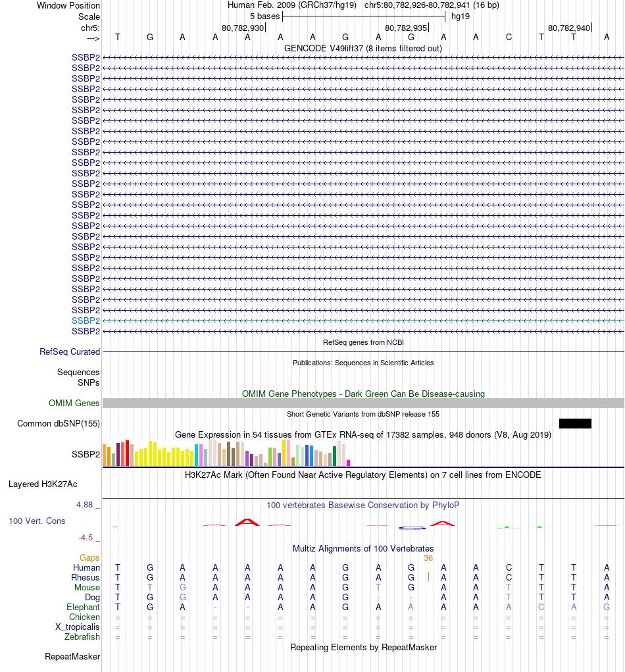Click the orange Gaps label
The height and width of the screenshot is (672, 625).
89,558
